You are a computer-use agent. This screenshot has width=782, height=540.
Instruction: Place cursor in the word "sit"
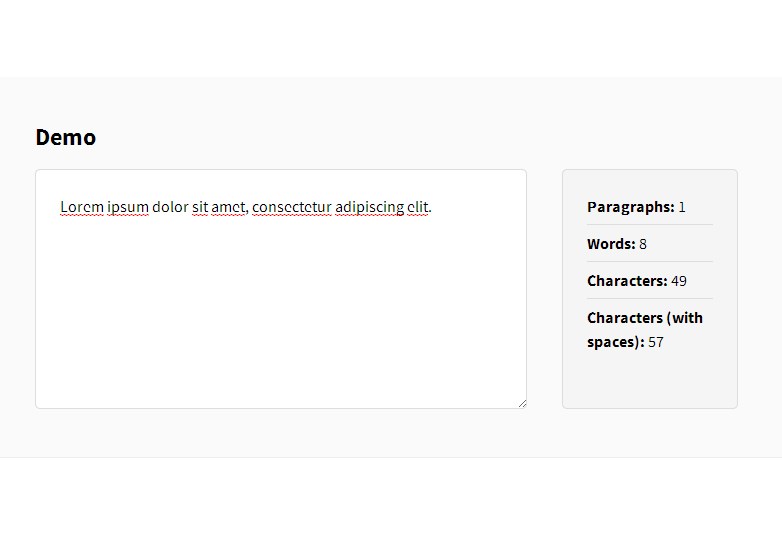coord(200,207)
